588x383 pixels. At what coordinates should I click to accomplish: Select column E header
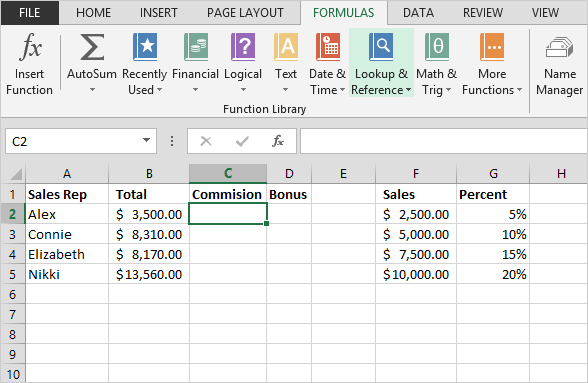pos(343,174)
